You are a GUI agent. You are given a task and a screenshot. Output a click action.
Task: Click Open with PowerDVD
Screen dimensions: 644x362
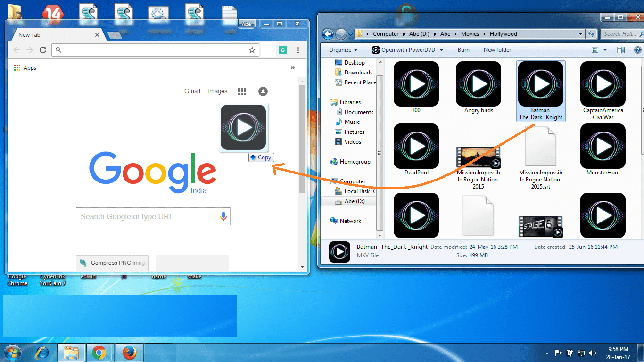[x=404, y=50]
